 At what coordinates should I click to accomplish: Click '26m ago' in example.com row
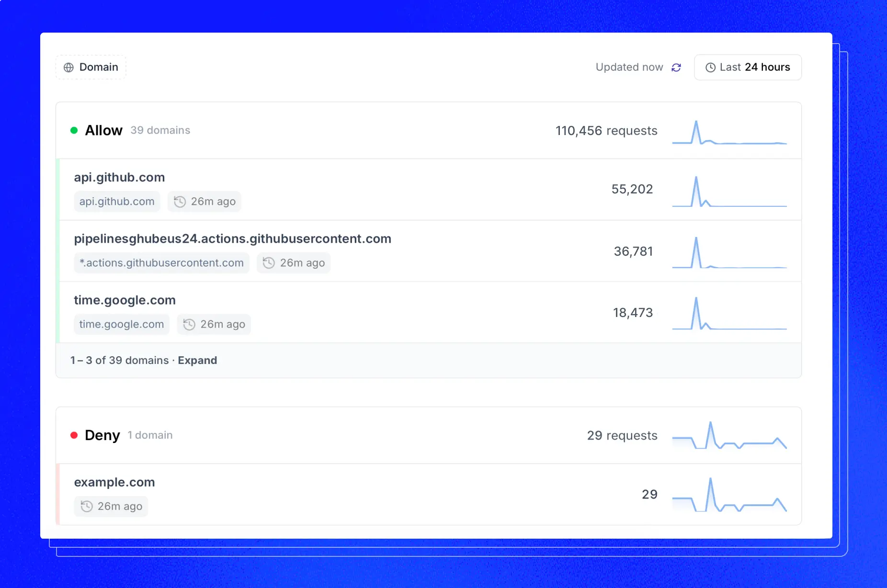(120, 506)
